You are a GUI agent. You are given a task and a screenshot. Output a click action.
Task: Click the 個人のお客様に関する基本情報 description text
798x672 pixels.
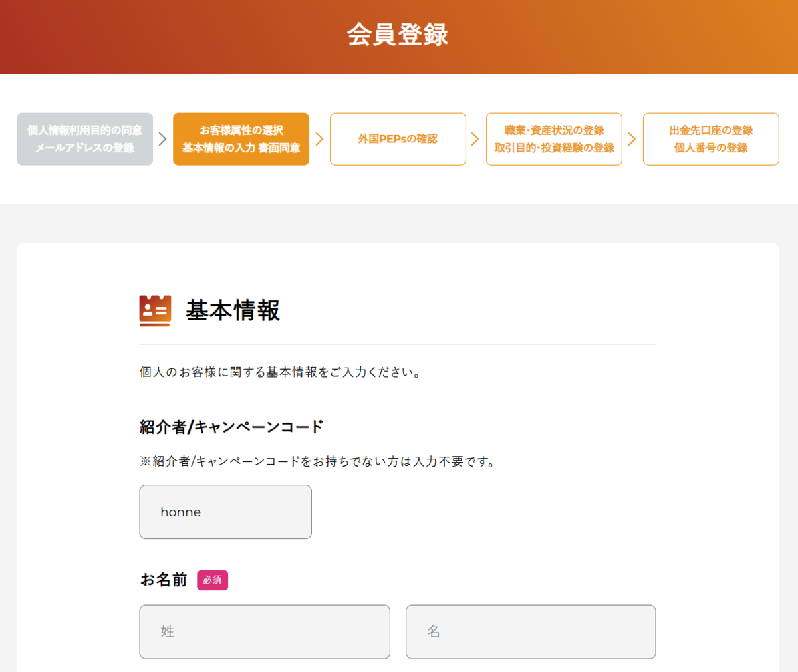click(281, 372)
